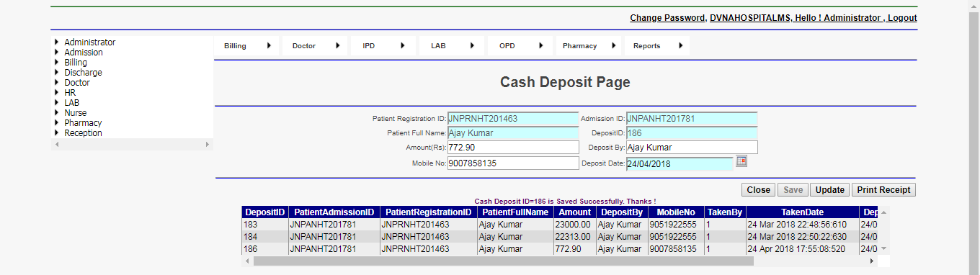Select deposit row 184 in the grid
The image size is (980, 275).
click(x=559, y=236)
